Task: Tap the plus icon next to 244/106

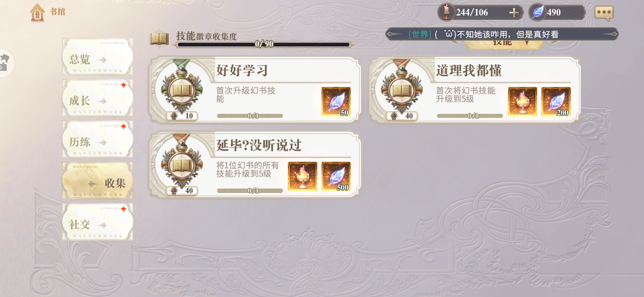Action: pyautogui.click(x=514, y=13)
